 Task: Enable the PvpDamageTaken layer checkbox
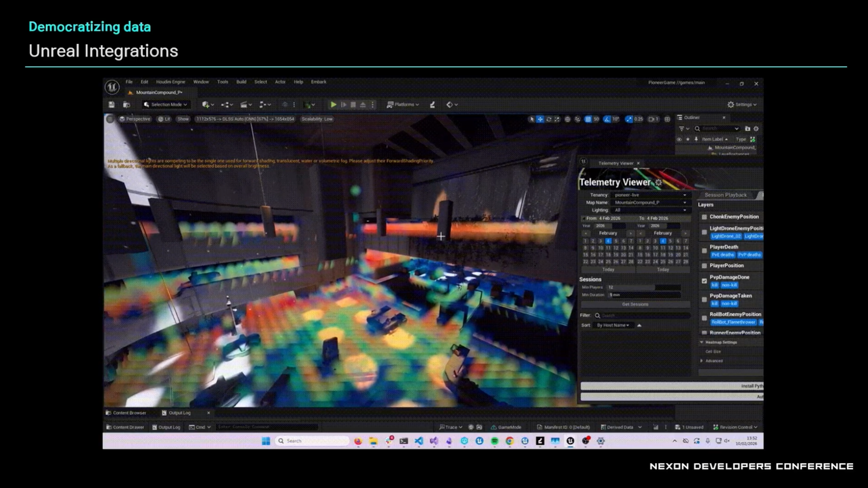pyautogui.click(x=704, y=299)
